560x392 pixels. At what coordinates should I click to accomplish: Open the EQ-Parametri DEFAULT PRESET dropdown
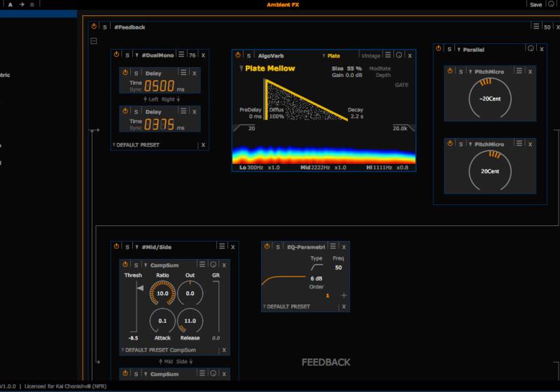(x=288, y=307)
